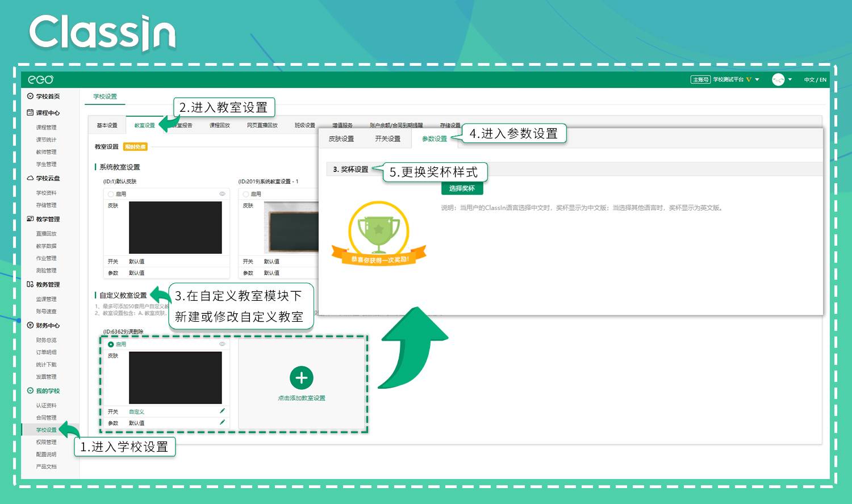The height and width of the screenshot is (504, 852).
Task: Click the 学校设置 page tab
Action: (105, 96)
